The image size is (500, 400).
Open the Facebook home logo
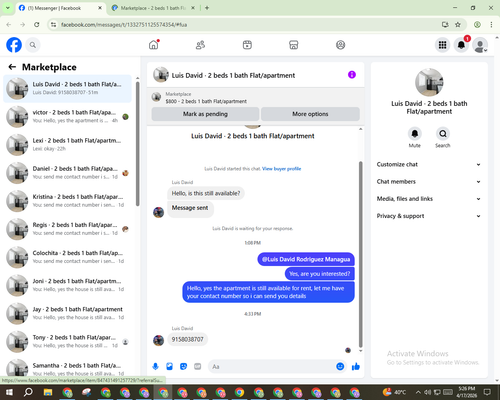14,45
